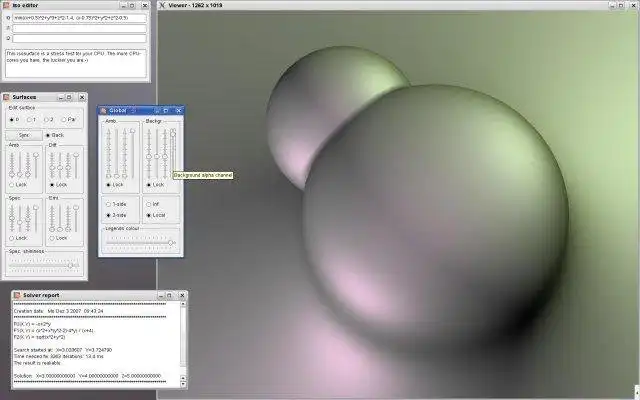640x400 pixels.
Task: Click iso editor empty formula field 2
Action: point(79,38)
